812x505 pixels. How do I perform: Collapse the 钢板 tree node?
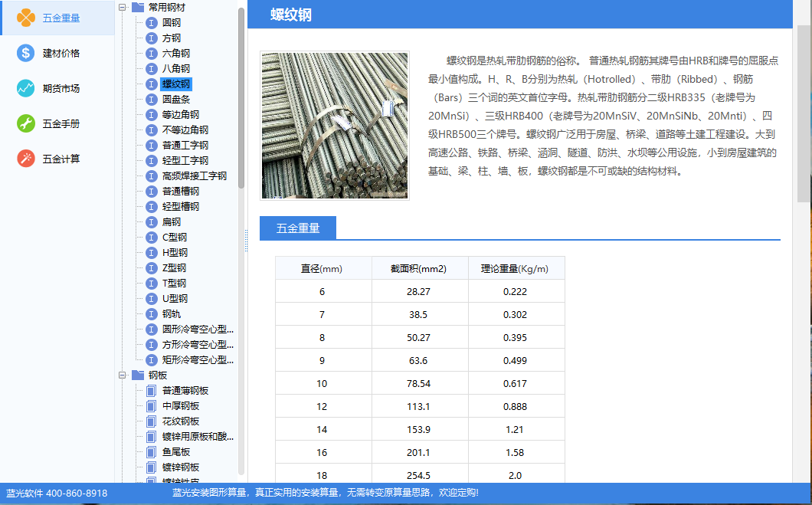pos(123,375)
